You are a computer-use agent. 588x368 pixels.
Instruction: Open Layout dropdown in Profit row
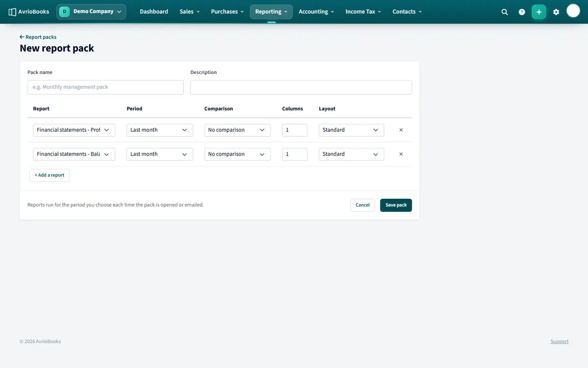point(351,130)
